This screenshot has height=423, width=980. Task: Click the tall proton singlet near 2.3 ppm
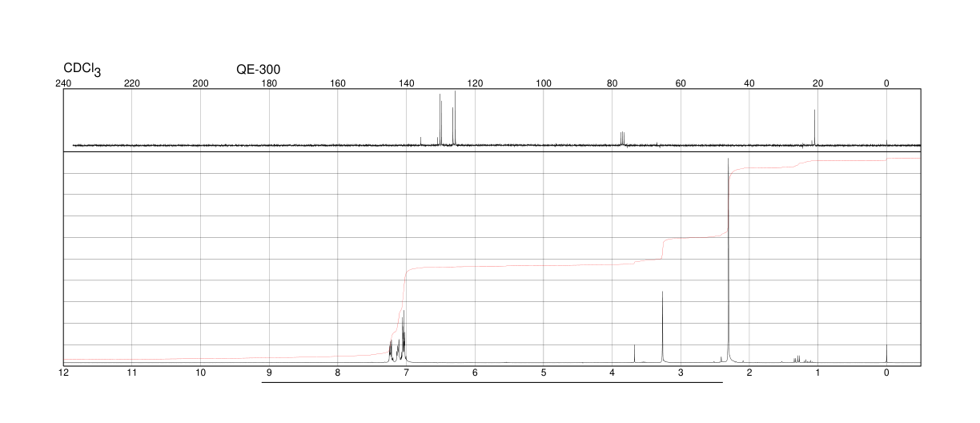coord(728,260)
